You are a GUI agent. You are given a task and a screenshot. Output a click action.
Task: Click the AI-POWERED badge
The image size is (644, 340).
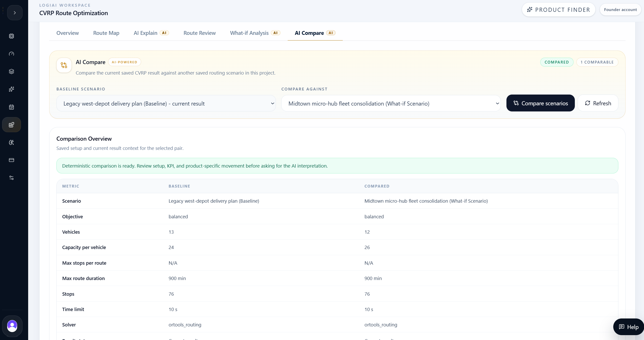(x=124, y=62)
